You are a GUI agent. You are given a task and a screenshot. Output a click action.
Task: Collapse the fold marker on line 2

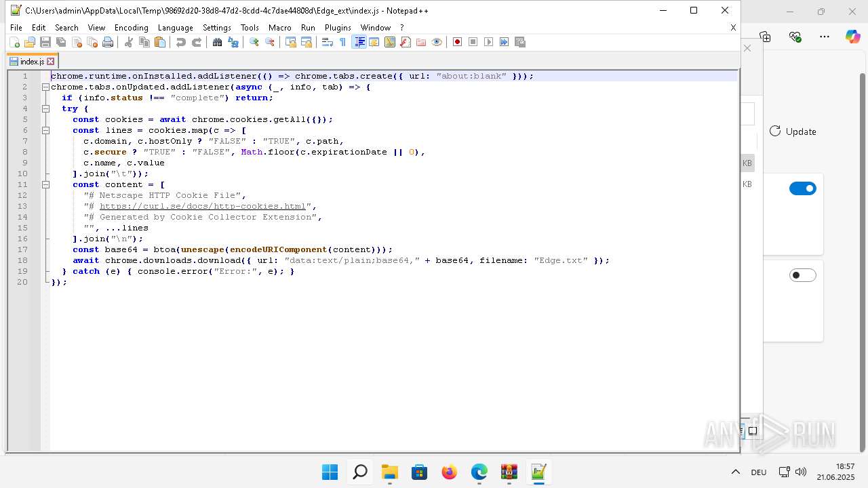pos(45,87)
